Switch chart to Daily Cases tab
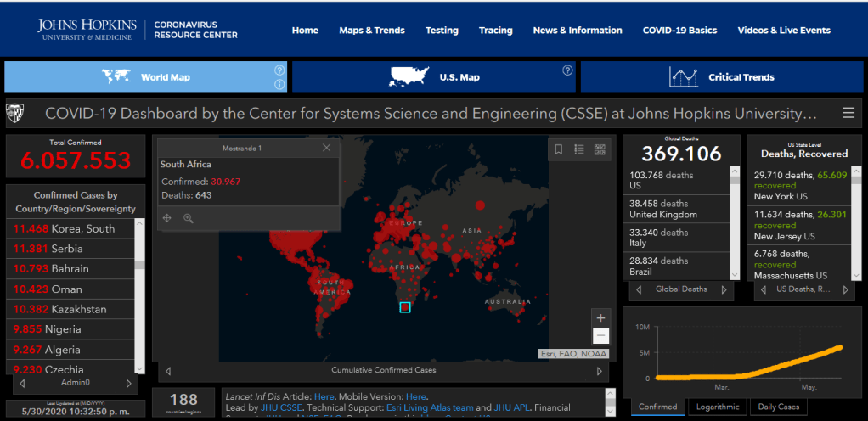This screenshot has width=868, height=421. pyautogui.click(x=777, y=407)
